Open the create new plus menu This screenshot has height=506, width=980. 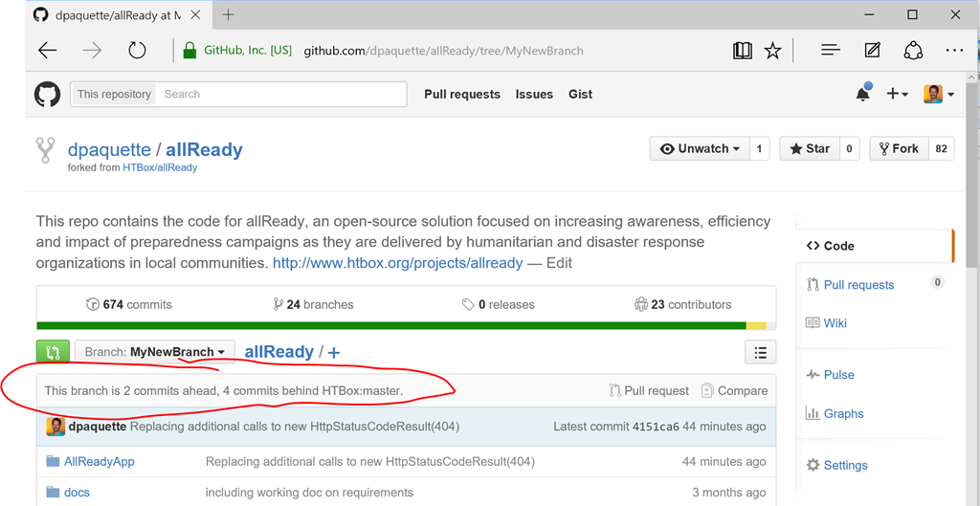click(x=898, y=95)
